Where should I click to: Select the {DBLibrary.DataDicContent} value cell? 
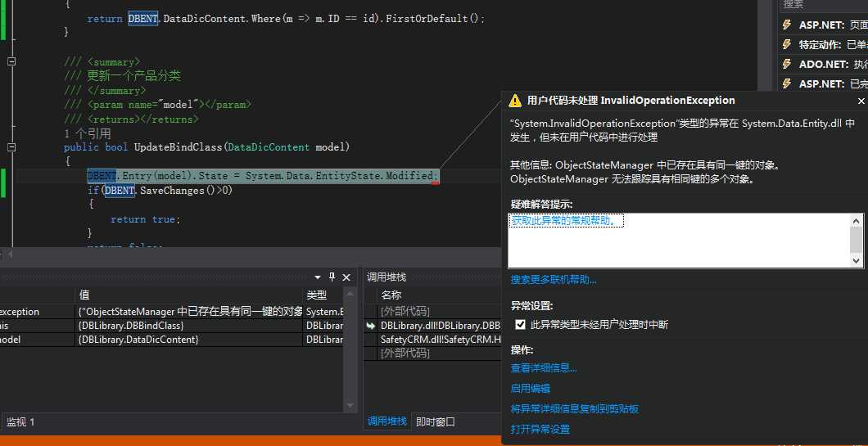188,339
